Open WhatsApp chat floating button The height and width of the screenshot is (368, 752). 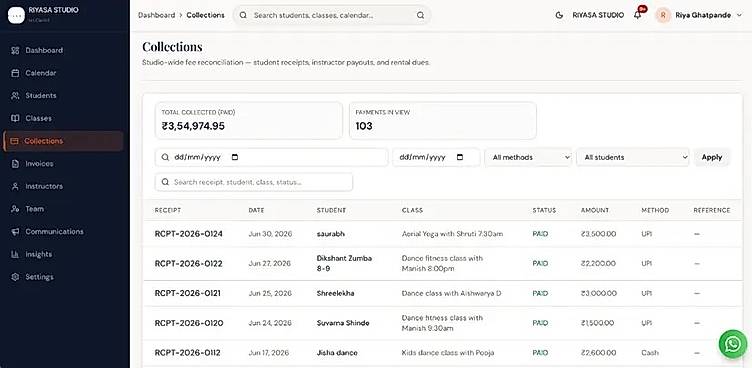(x=733, y=344)
